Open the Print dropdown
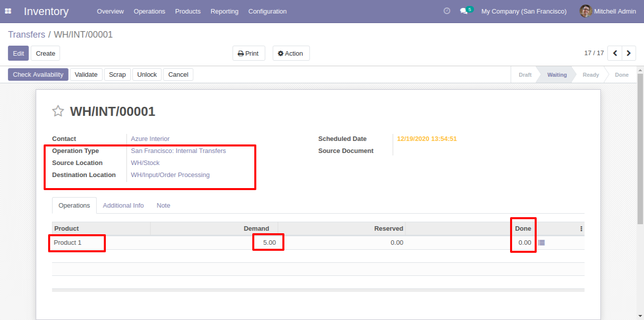This screenshot has width=644, height=320. 248,53
